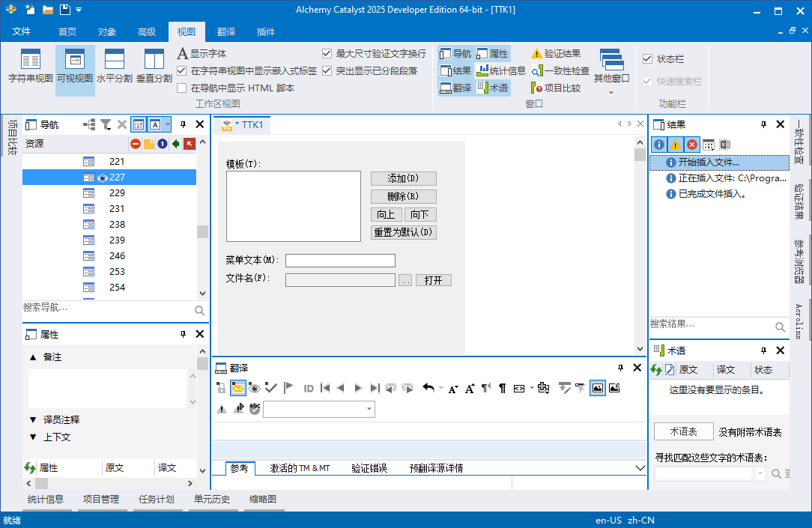Select resource 238 in the navigation tree
Screen dimensions: 812x528
(x=117, y=225)
